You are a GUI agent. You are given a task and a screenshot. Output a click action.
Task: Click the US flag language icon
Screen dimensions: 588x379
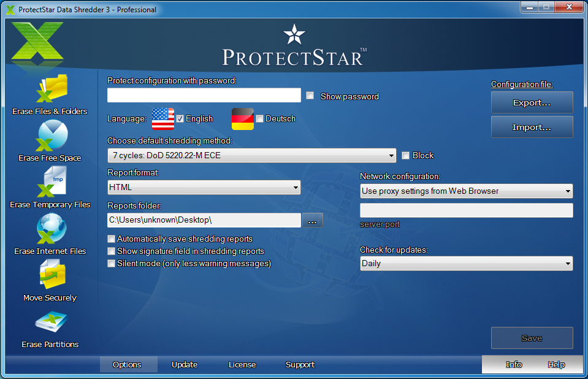coord(162,118)
